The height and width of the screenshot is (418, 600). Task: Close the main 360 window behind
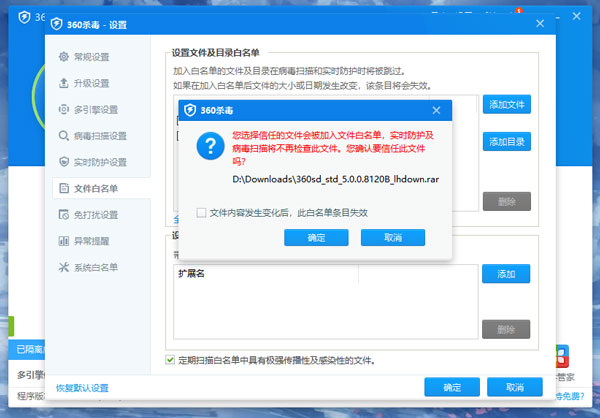577,16
